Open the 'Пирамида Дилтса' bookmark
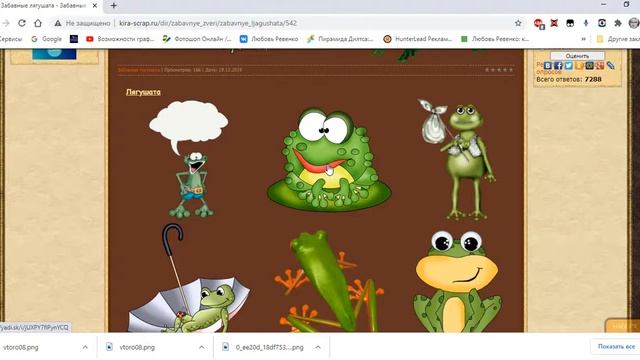This screenshot has height=360, width=640. click(x=340, y=39)
